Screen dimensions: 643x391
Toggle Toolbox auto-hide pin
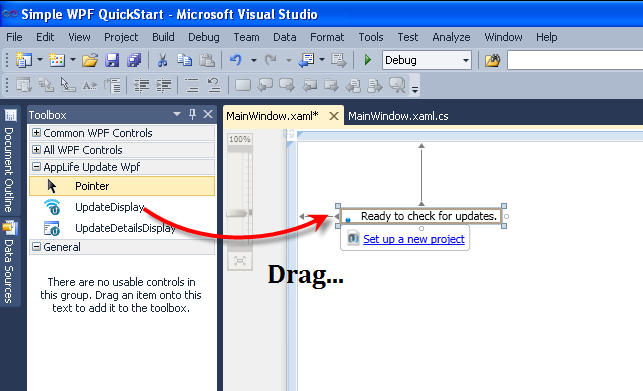pos(192,114)
